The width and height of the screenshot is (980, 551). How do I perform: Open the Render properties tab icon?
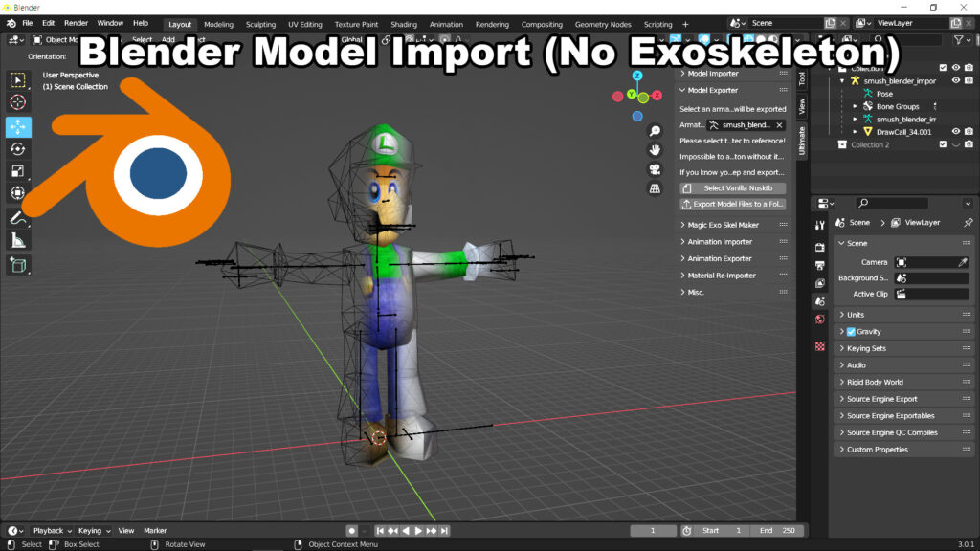point(820,247)
